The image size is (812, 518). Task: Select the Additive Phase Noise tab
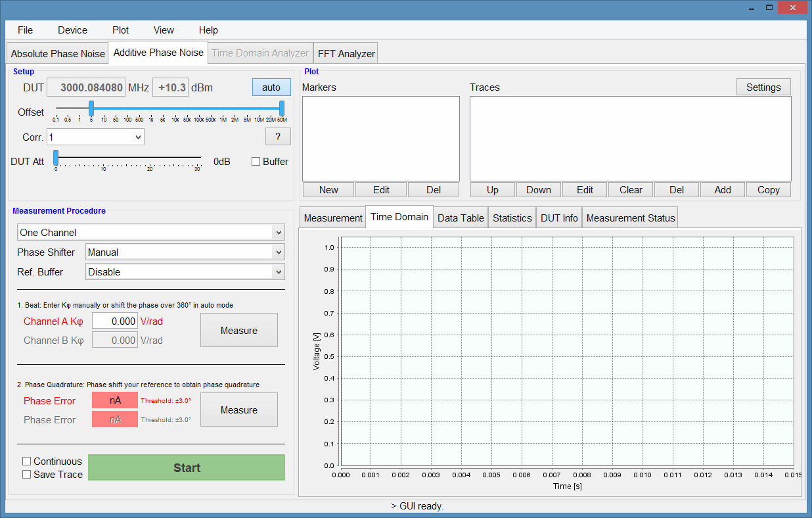coord(158,53)
